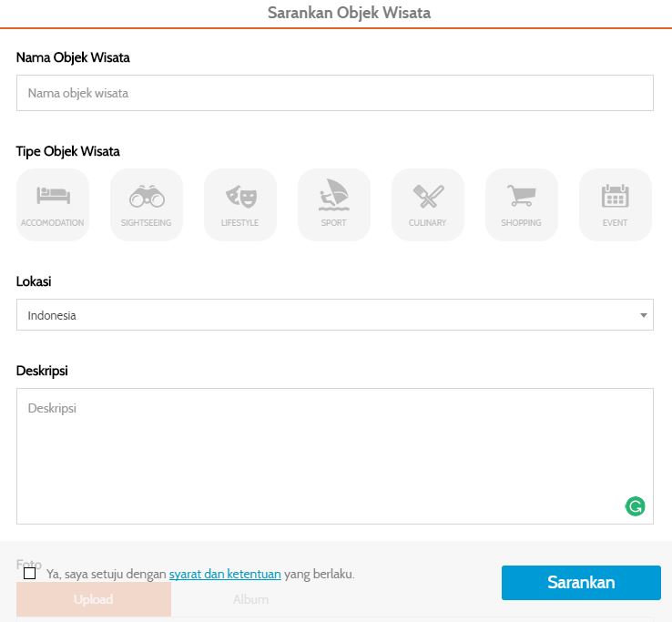Click the 'Nama Objek Wisata' bold field label
672x622 pixels.
coord(73,57)
